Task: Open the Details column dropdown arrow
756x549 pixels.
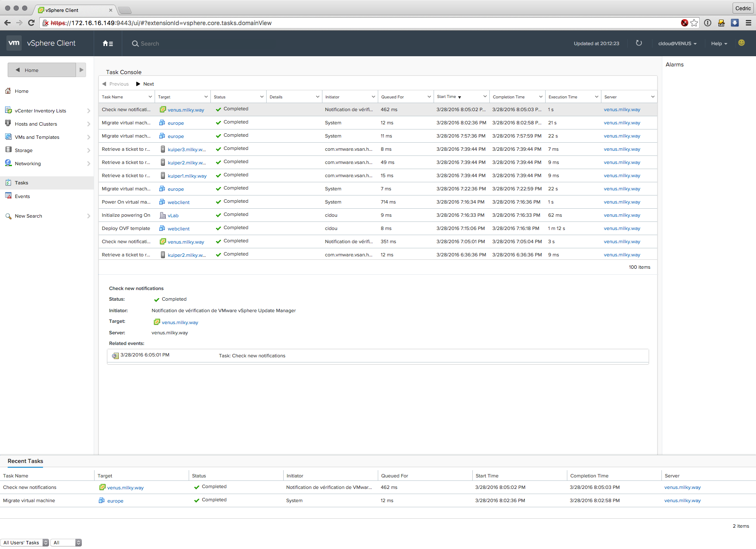Action: 318,97
